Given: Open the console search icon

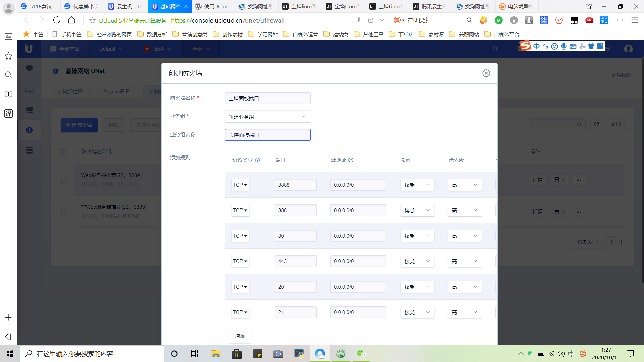Looking at the screenshot, I should pos(495,49).
